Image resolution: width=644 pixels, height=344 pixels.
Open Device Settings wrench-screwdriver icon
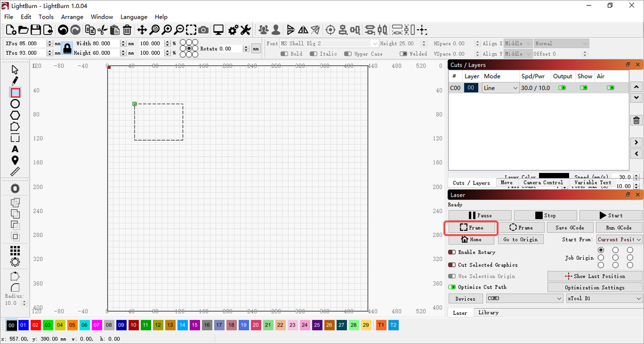click(x=245, y=30)
